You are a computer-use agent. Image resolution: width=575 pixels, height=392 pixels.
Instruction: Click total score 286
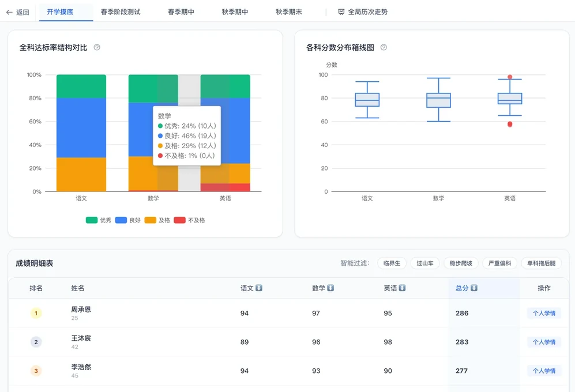click(462, 313)
